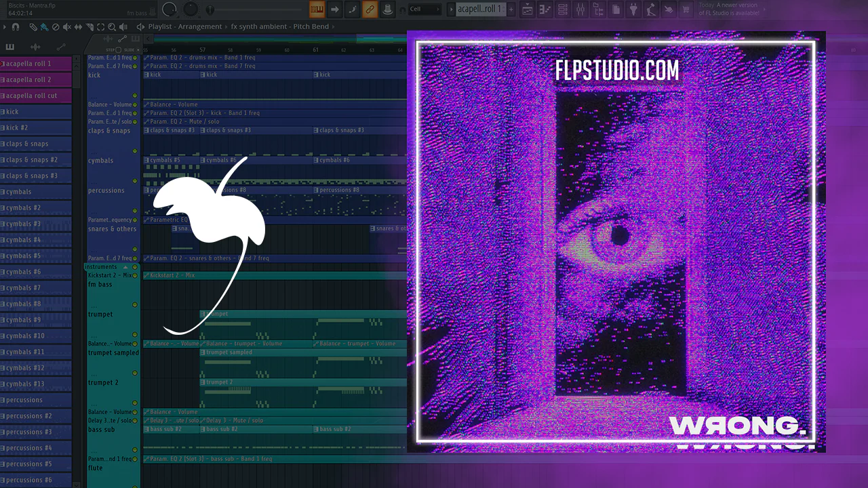Click the arrow left of pattern selector
The image size is (868, 488).
pos(450,9)
